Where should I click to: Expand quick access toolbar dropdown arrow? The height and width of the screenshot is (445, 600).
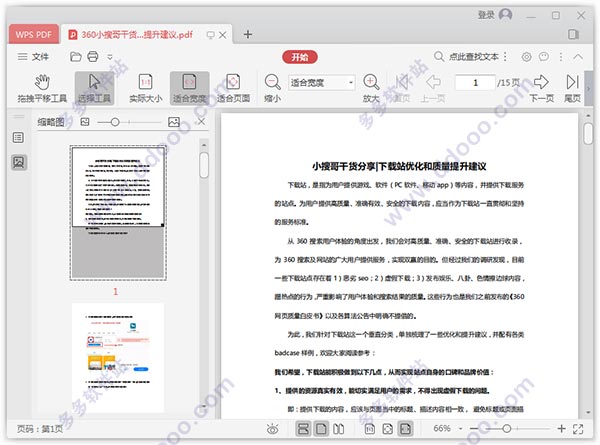tap(110, 57)
